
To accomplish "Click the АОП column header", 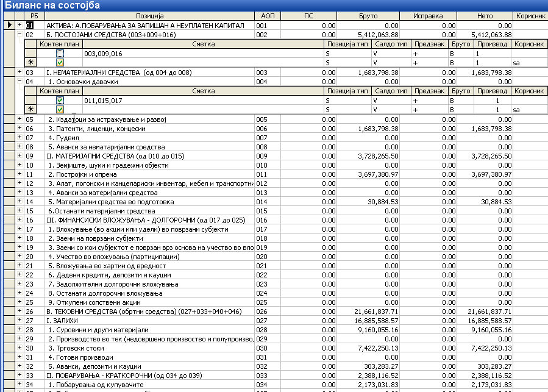I will (268, 16).
